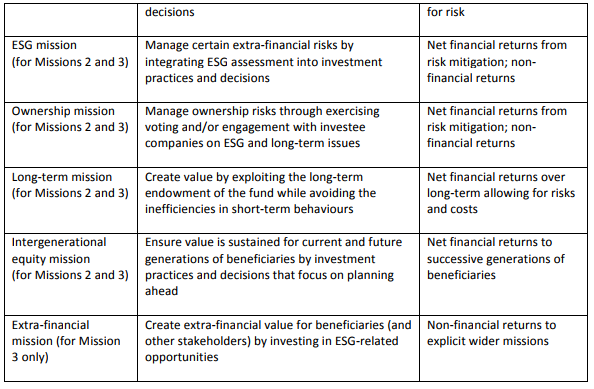Click the 'Long-term mission' cell text
The width and height of the screenshot is (594, 389).
(x=62, y=177)
